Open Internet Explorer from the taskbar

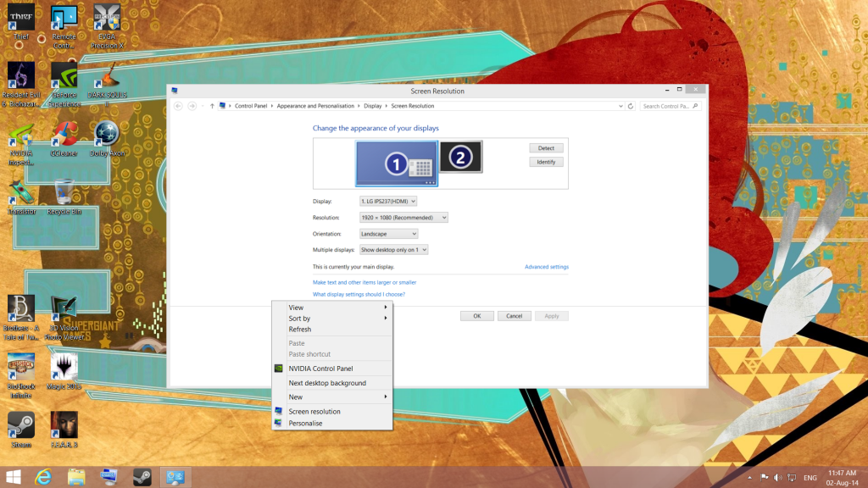coord(43,477)
